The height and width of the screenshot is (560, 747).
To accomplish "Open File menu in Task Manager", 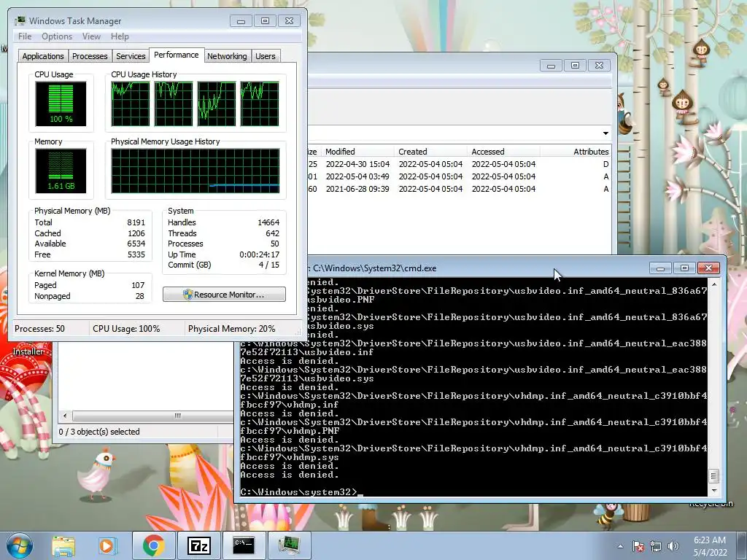I will click(x=25, y=36).
